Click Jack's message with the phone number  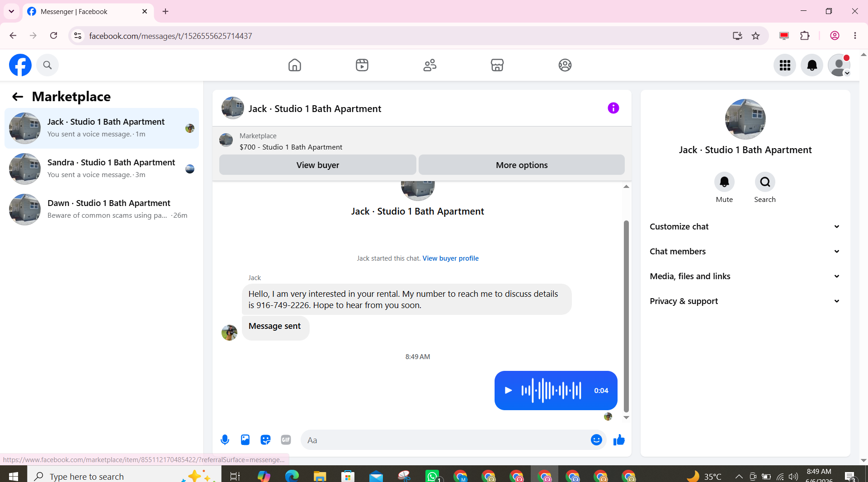406,299
